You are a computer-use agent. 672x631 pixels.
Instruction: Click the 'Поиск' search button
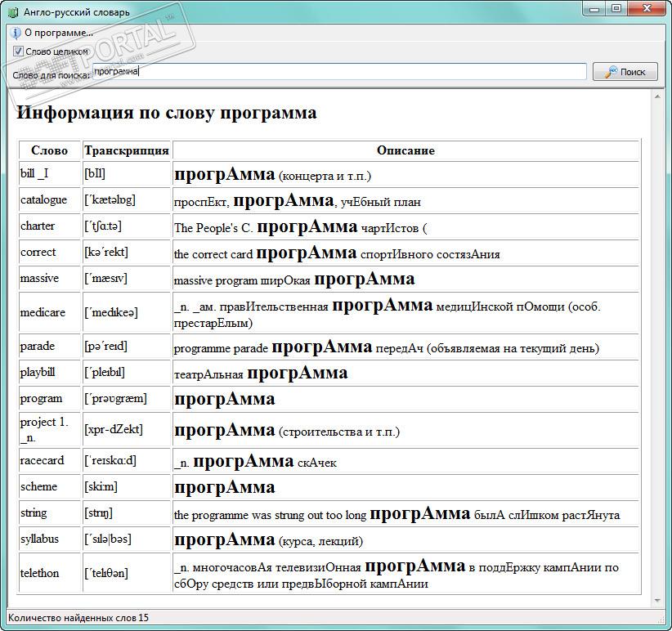pyautogui.click(x=625, y=72)
